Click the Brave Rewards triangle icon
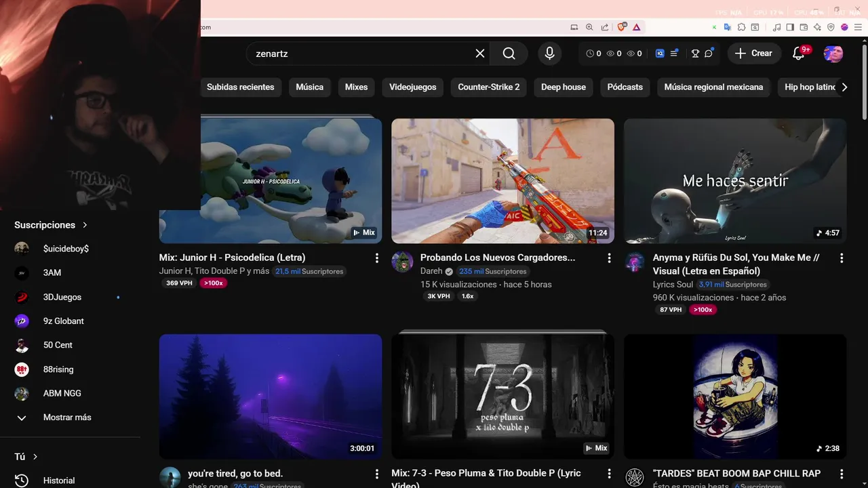The image size is (868, 488). (637, 27)
